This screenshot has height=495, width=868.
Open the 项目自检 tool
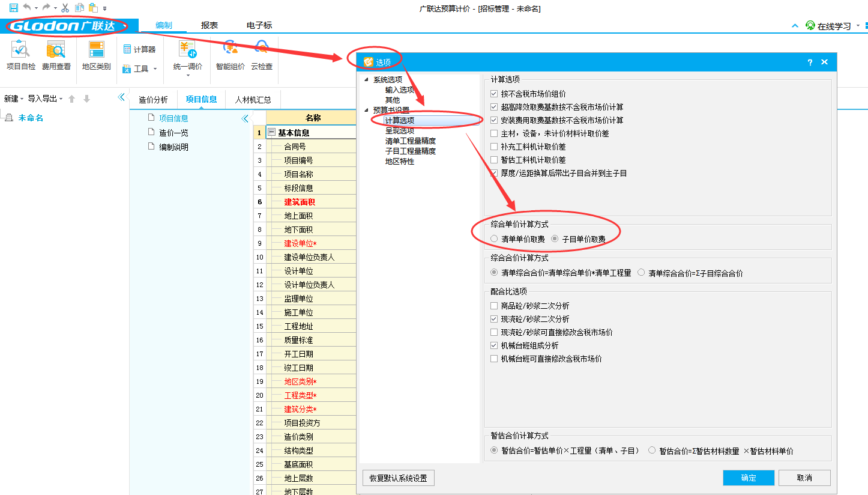[x=21, y=56]
